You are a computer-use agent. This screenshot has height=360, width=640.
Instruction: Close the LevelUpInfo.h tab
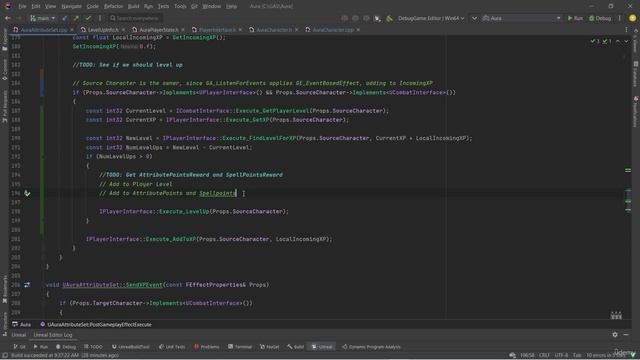[x=123, y=30]
